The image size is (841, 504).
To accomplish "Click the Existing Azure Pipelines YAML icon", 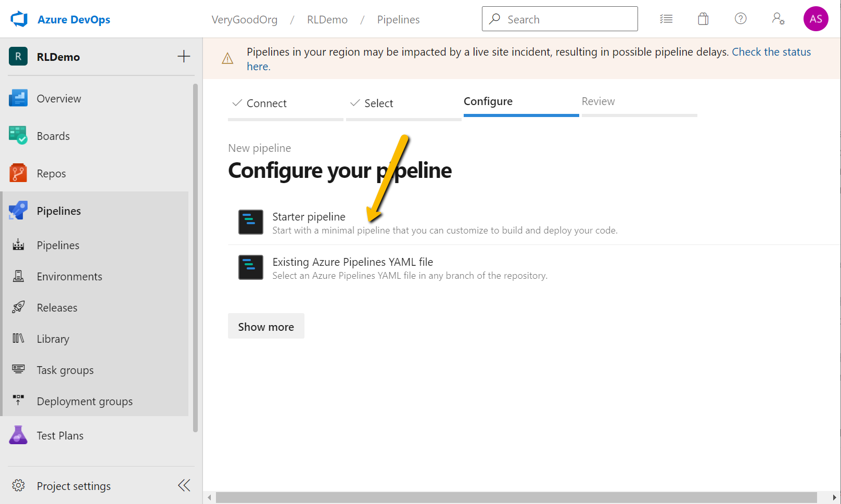I will pos(251,267).
